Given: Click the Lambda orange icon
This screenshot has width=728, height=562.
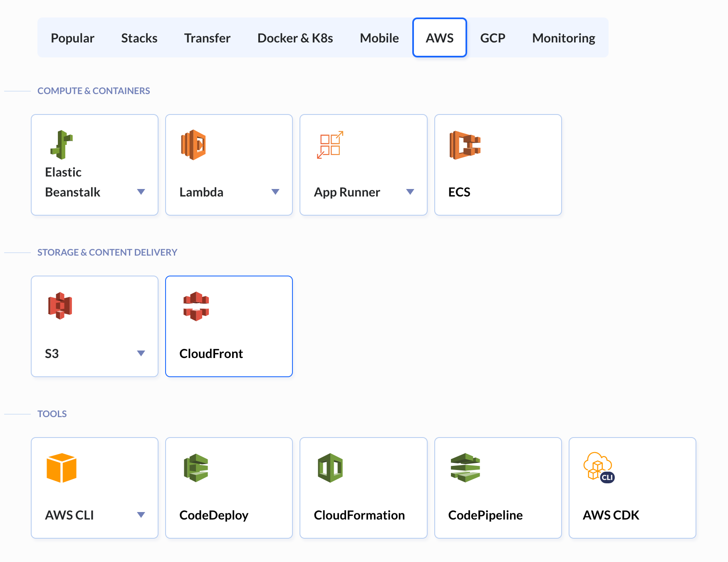Looking at the screenshot, I should [193, 145].
